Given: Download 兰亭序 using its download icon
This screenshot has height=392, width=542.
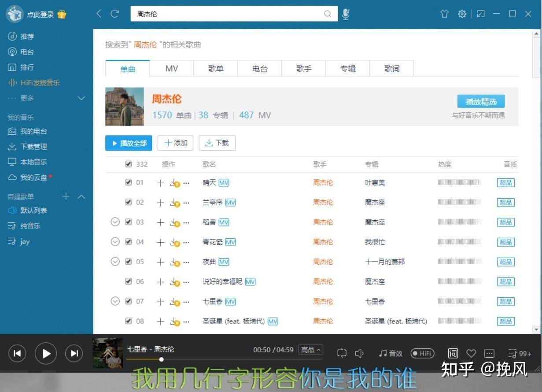Looking at the screenshot, I should (x=175, y=203).
